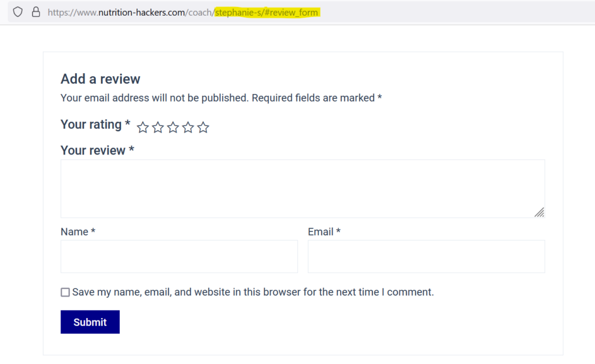Image resolution: width=595 pixels, height=364 pixels.
Task: Click the 'Add a review' heading
Action: [x=101, y=79]
